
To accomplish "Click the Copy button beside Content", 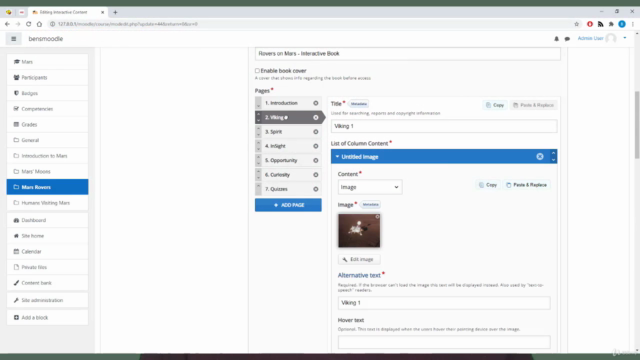I will pyautogui.click(x=488, y=185).
